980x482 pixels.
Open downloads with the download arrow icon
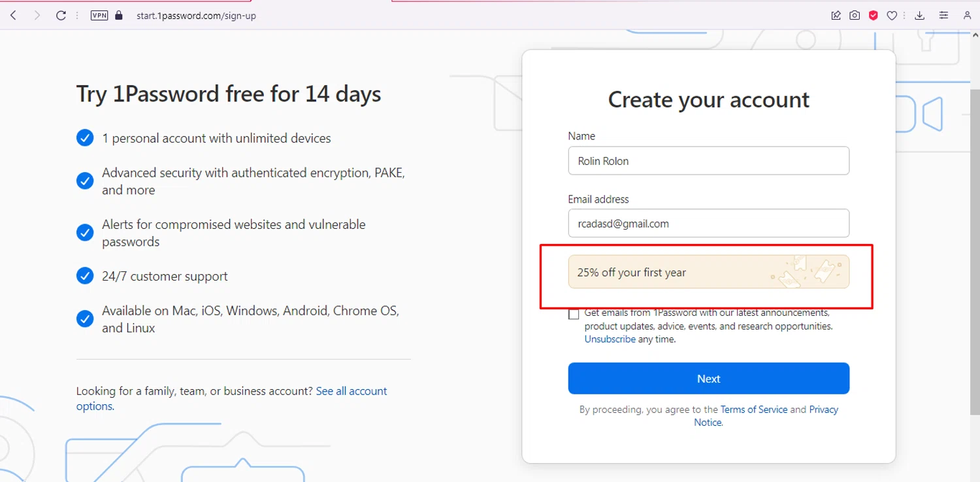coord(919,16)
